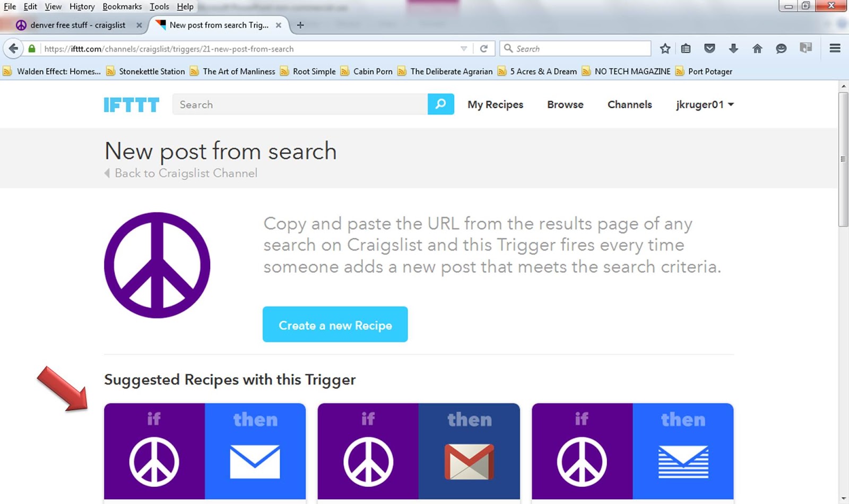
Task: Open the Downloads arrow icon
Action: click(733, 49)
